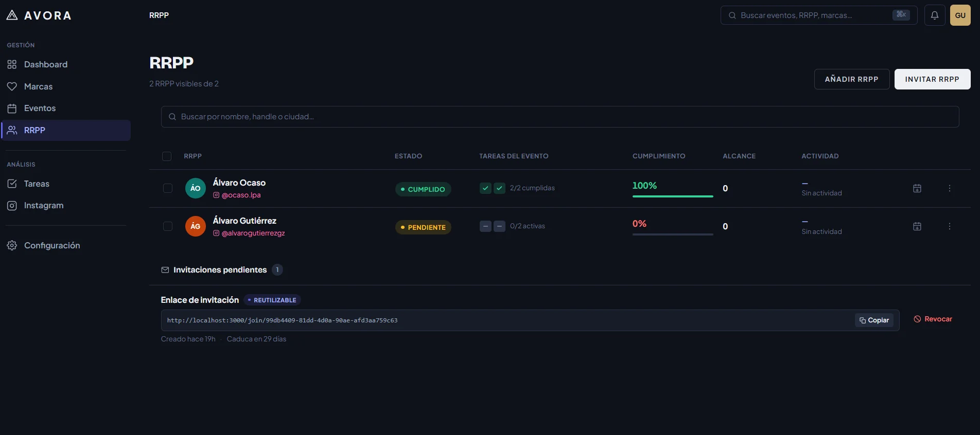Open calendar icon for Álvaro Gutiérrez
980x435 pixels.
(917, 226)
